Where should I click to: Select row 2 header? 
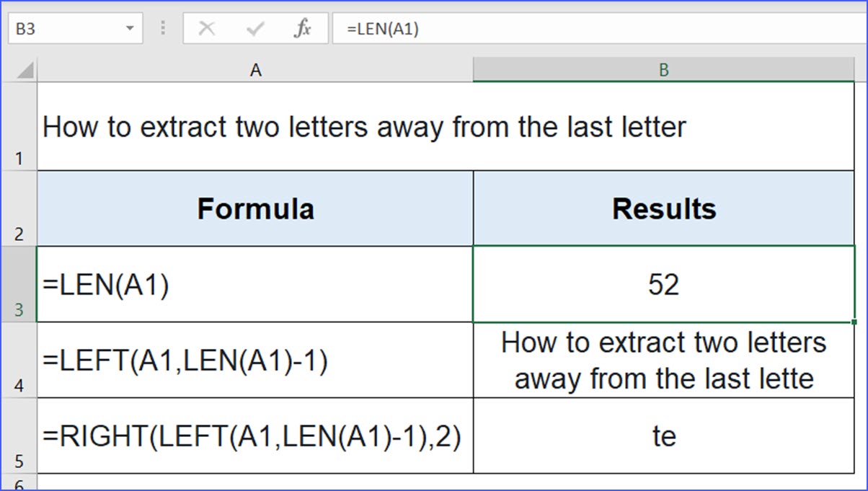[x=20, y=208]
